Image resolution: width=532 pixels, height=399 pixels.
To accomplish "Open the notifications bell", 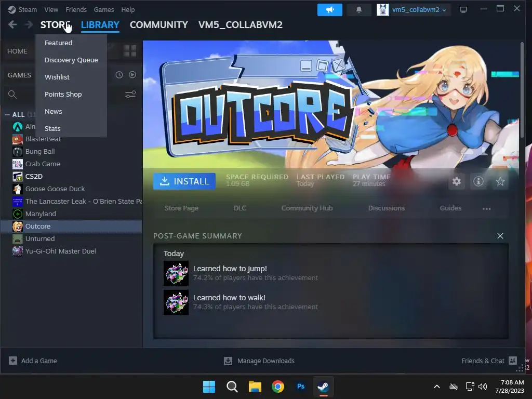I will coord(358,10).
